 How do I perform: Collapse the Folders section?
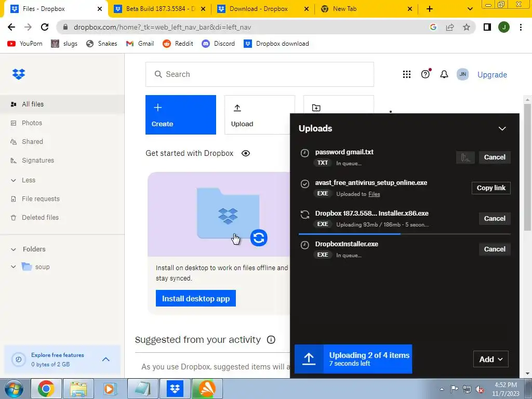(13, 249)
